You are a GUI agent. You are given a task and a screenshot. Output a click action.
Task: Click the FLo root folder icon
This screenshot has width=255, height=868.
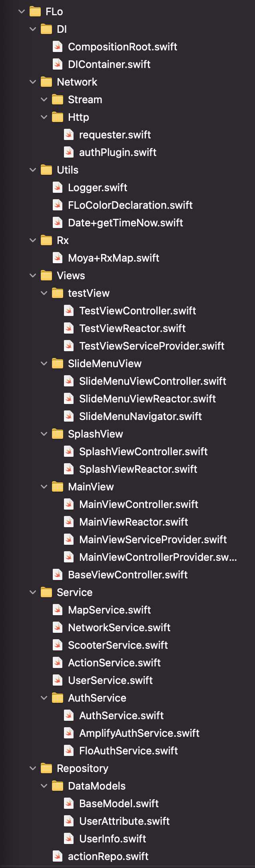[35, 12]
